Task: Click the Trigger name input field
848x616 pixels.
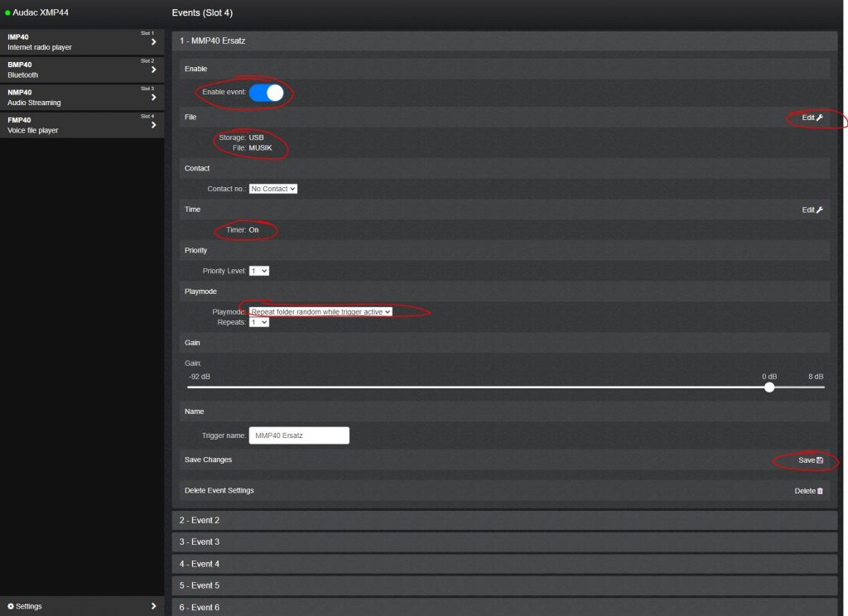Action: pyautogui.click(x=299, y=436)
